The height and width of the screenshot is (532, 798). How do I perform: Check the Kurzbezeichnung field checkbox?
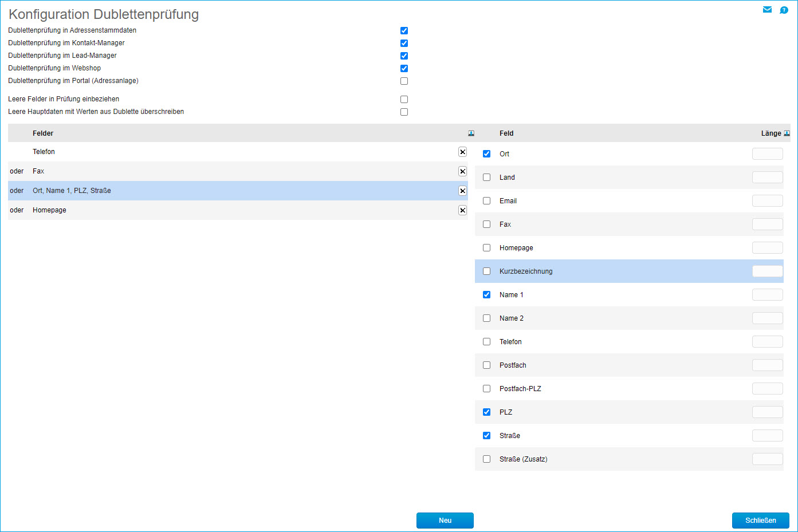coord(486,271)
